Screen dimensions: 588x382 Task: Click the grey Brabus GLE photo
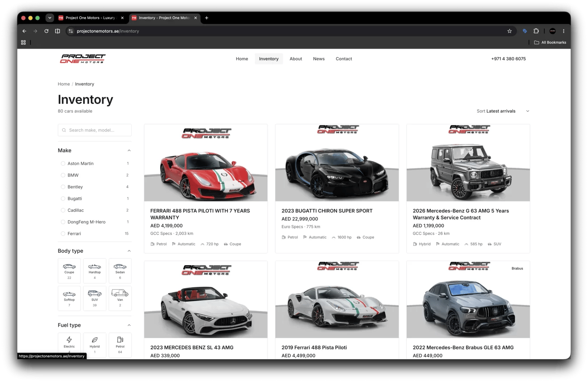pos(468,300)
